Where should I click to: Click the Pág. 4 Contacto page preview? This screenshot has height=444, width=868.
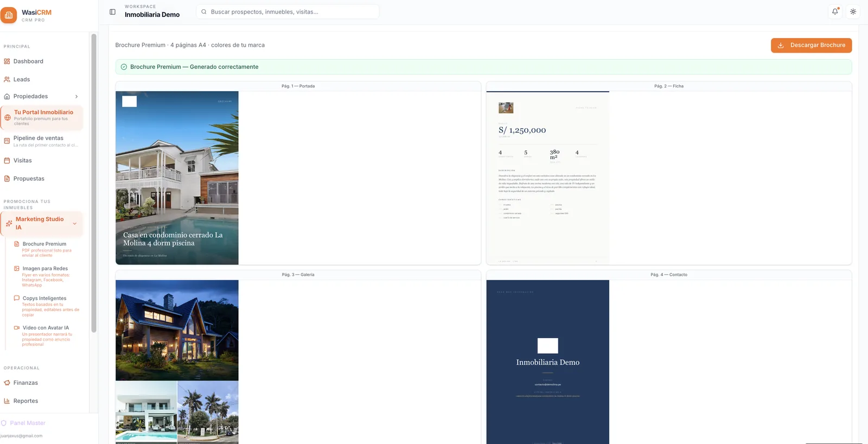[547, 362]
